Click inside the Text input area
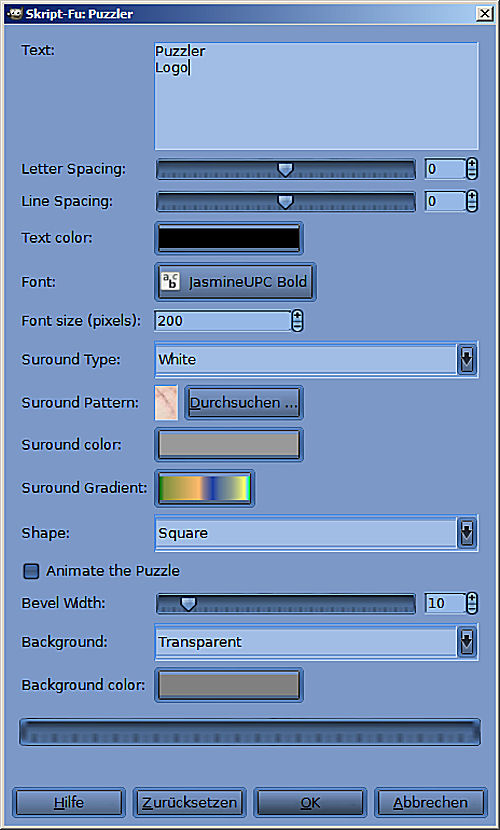Image resolution: width=500 pixels, height=830 pixels. click(x=316, y=96)
